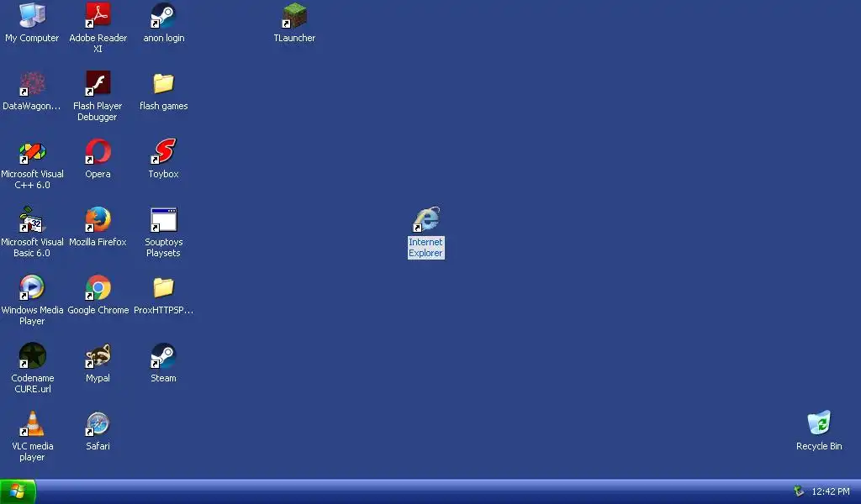Image resolution: width=861 pixels, height=504 pixels.
Task: Click the Steam shortcut icon
Action: 164,355
